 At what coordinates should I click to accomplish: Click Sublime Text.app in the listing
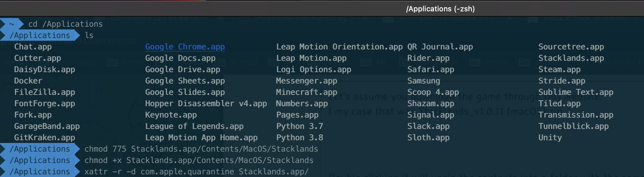tap(575, 92)
